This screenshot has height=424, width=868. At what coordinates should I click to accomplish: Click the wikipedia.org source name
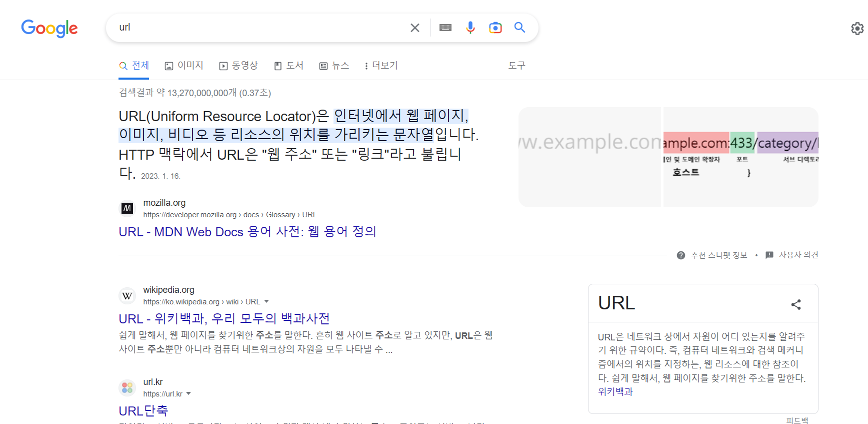pyautogui.click(x=168, y=290)
